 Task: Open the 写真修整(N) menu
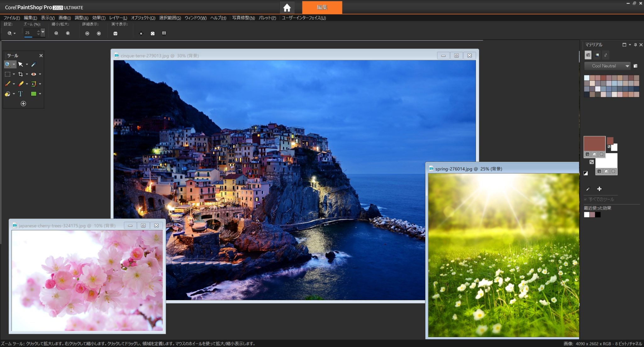coord(243,18)
